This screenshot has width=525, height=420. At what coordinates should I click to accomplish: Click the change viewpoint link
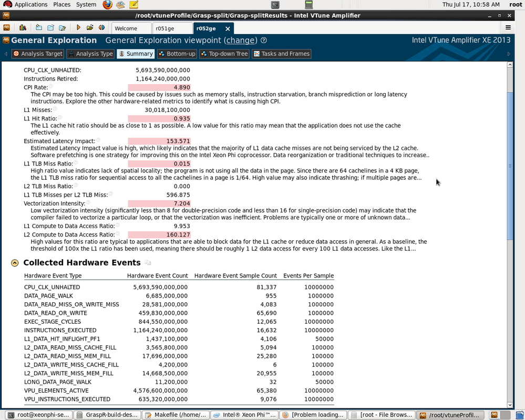click(x=240, y=40)
